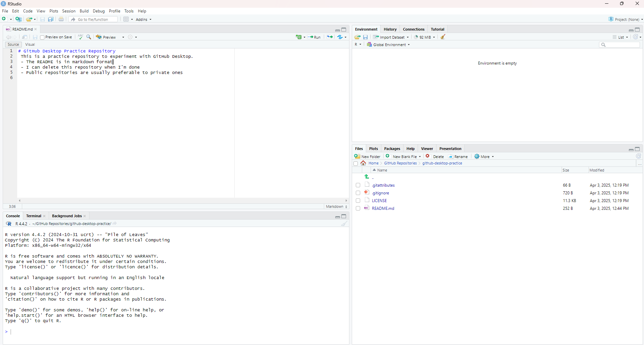644x345 pixels.
Task: Open the GitHub Repositories breadcrumb link
Action: 400,163
